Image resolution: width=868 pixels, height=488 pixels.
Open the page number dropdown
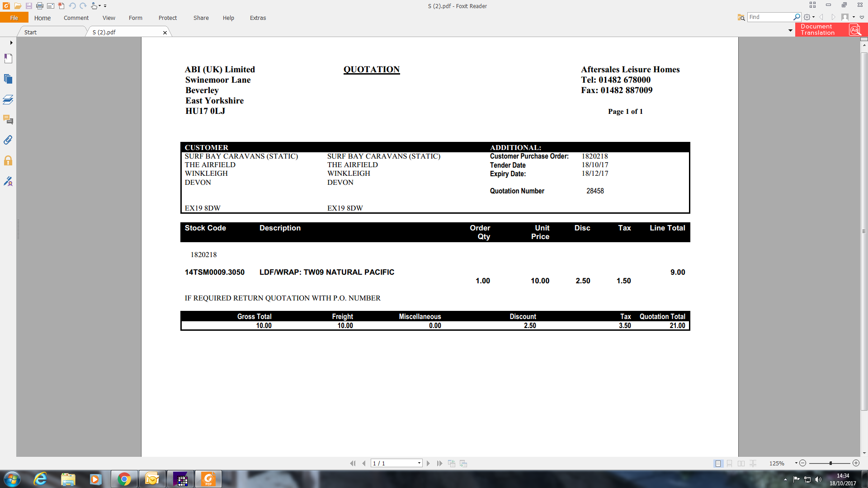point(419,463)
